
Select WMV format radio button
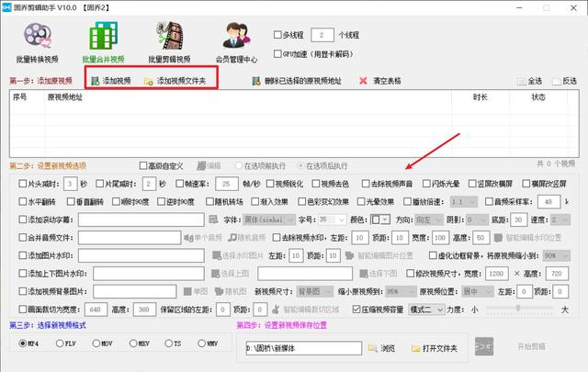point(201,344)
